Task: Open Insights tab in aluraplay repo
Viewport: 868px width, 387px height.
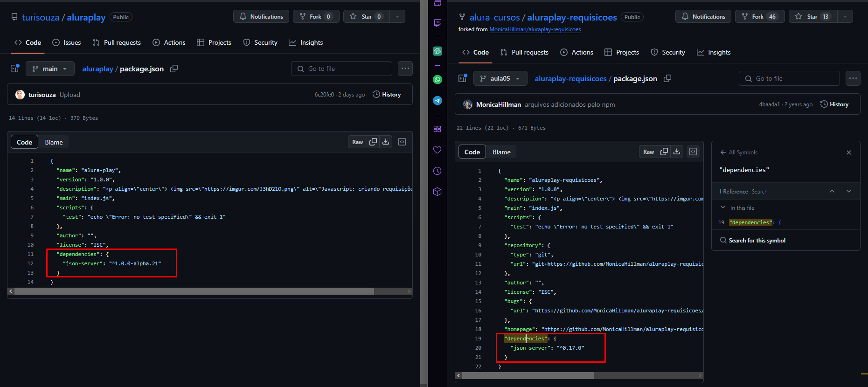Action: tap(306, 42)
